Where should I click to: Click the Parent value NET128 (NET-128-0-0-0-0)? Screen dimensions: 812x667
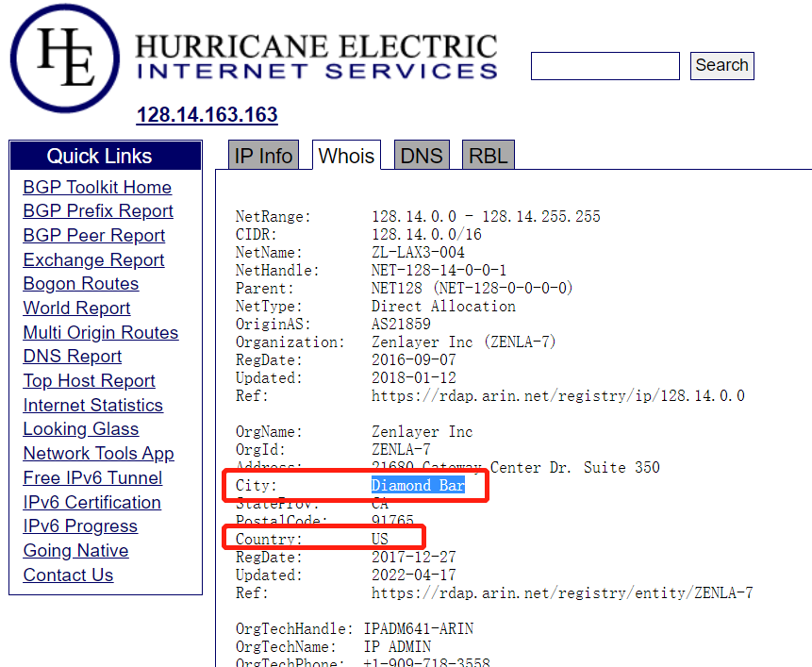472,288
